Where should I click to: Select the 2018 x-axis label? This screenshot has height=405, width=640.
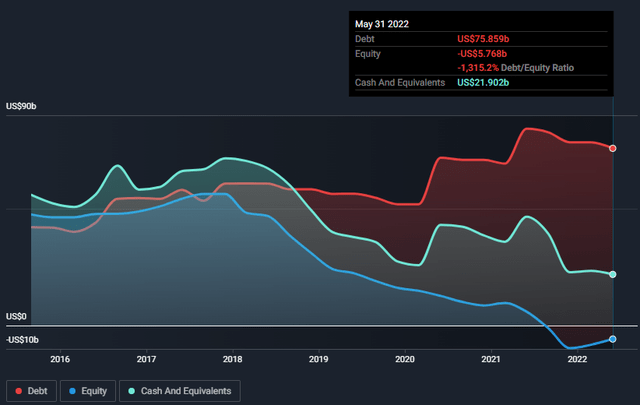pyautogui.click(x=232, y=358)
